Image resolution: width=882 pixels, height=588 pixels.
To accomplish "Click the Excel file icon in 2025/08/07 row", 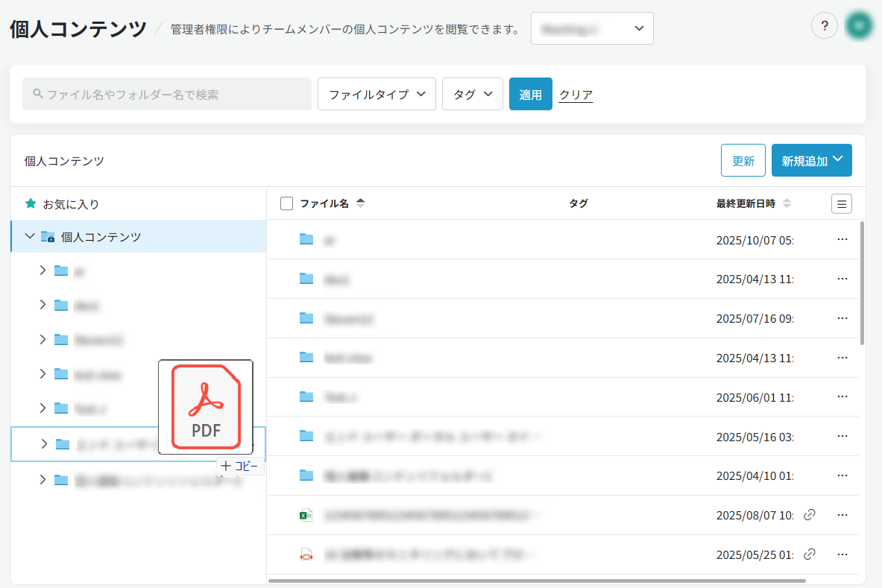I will (306, 515).
